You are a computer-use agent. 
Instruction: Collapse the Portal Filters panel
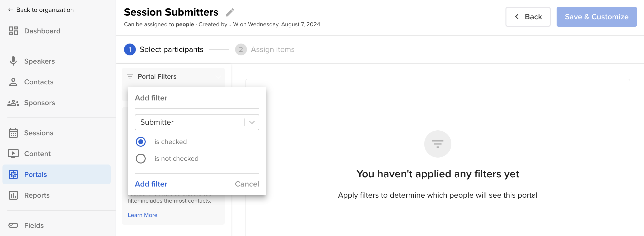click(x=219, y=77)
